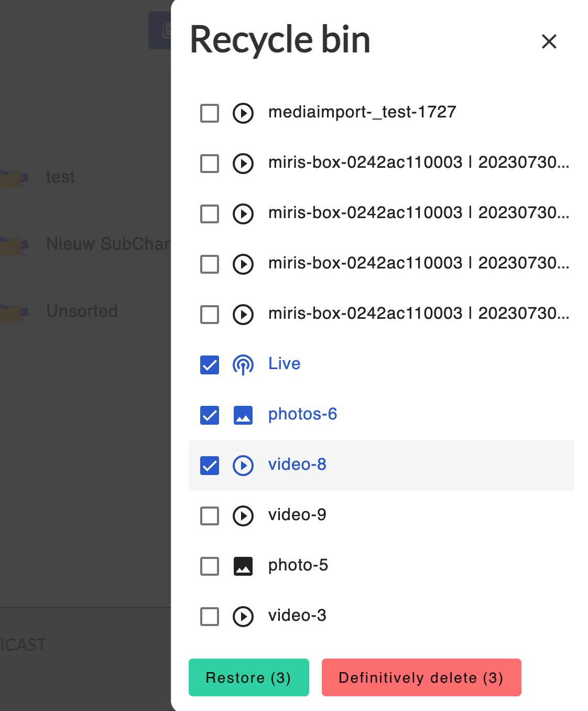Close the Recycle bin panel

coord(549,41)
